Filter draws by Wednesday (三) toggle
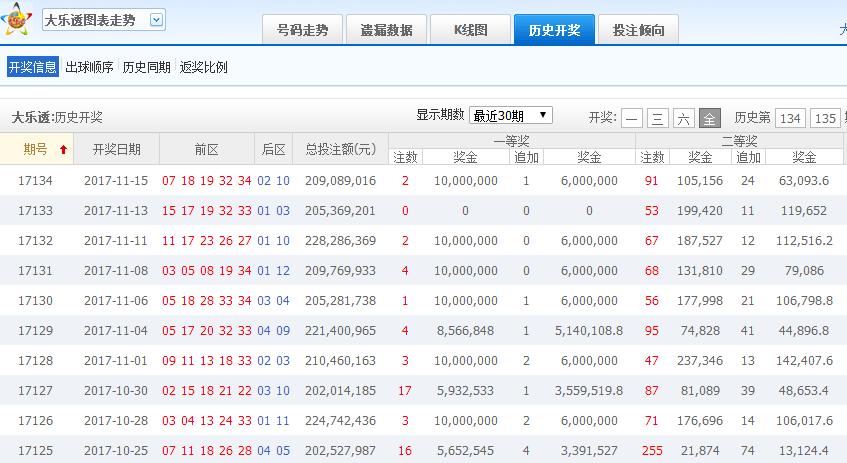This screenshot has height=463, width=847. click(657, 118)
